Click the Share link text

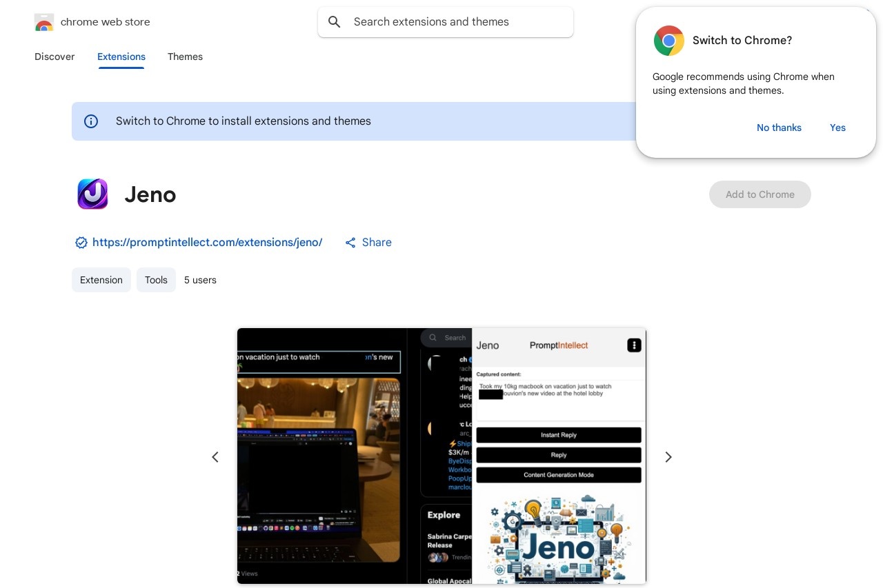click(377, 243)
